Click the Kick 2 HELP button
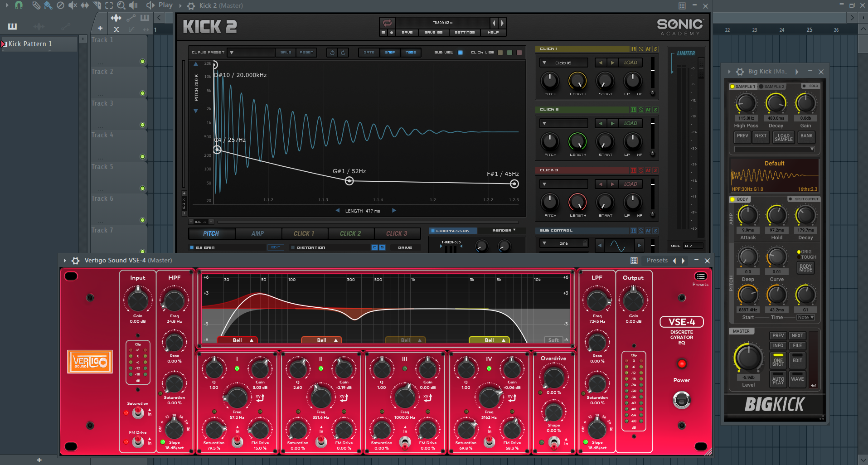Viewport: 868px width, 465px height. click(x=494, y=33)
